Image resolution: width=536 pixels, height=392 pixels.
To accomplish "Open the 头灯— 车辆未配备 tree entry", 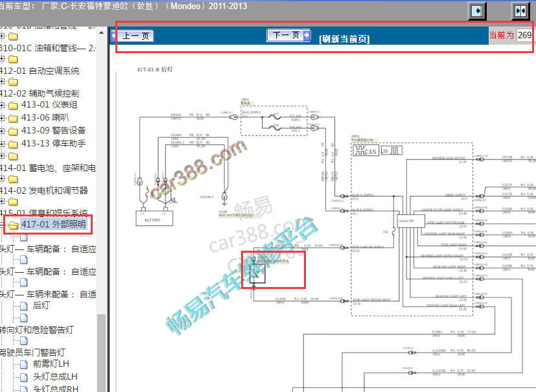I will tap(48, 294).
